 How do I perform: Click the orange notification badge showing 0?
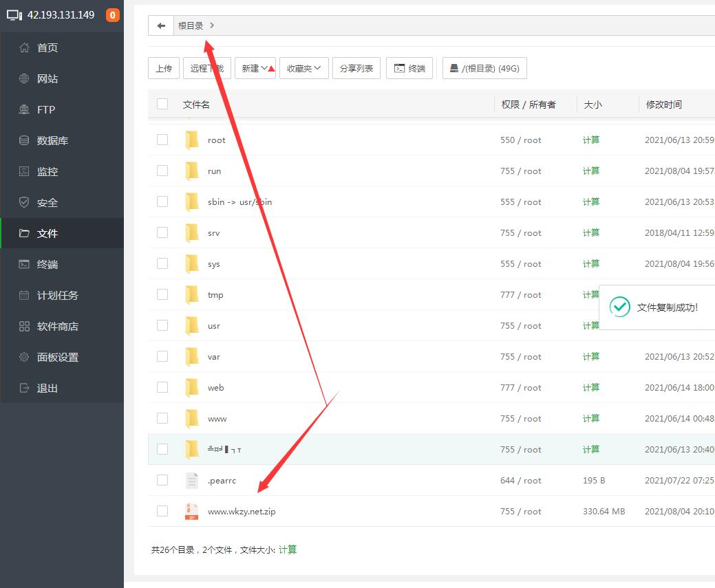coord(112,15)
